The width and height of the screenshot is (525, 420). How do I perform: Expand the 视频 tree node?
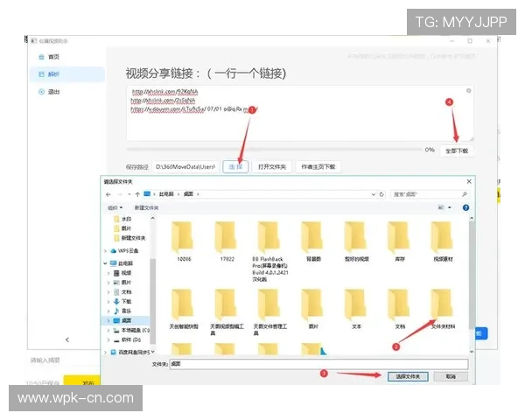[x=108, y=273]
